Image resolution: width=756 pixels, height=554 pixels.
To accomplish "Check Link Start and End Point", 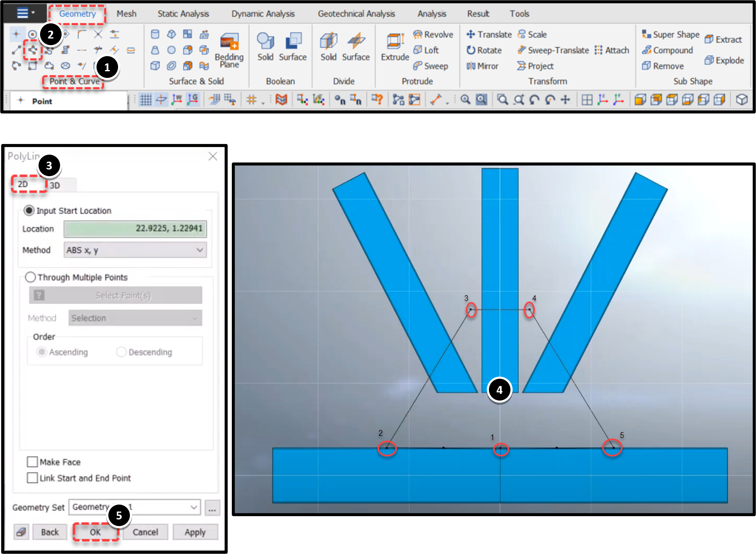I will click(32, 478).
